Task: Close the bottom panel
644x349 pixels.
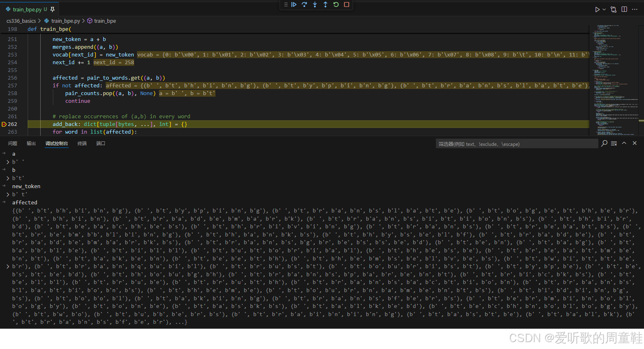Action: tap(635, 143)
